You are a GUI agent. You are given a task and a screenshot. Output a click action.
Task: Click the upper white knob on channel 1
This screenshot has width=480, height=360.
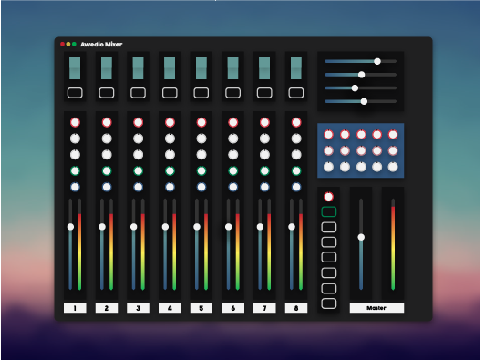pyautogui.click(x=75, y=138)
